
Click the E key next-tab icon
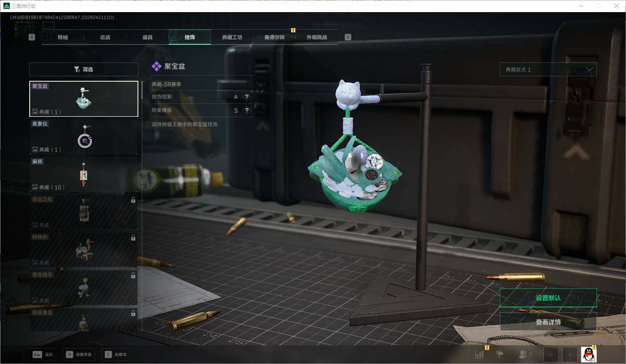pos(348,37)
